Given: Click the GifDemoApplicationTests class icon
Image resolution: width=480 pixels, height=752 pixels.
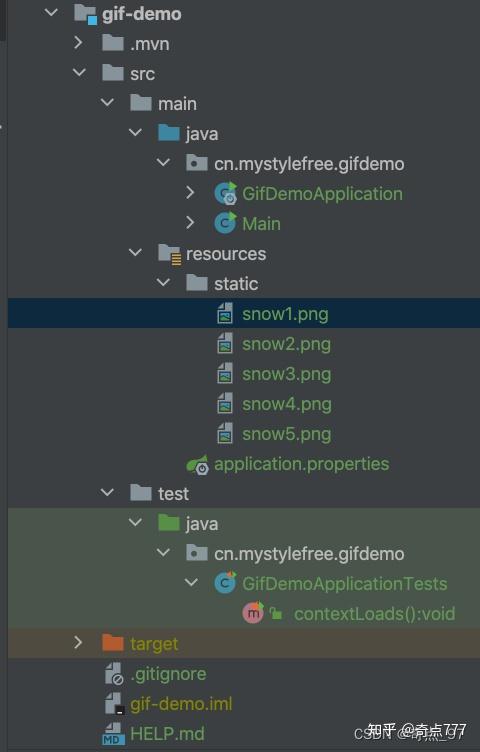Looking at the screenshot, I should (x=225, y=583).
